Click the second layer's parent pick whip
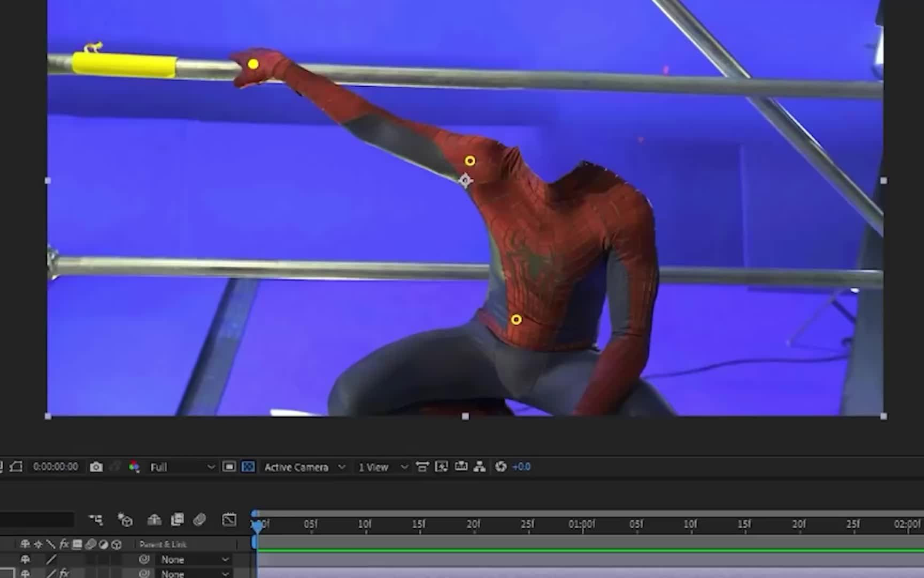Viewport: 924px width, 578px height. click(144, 573)
